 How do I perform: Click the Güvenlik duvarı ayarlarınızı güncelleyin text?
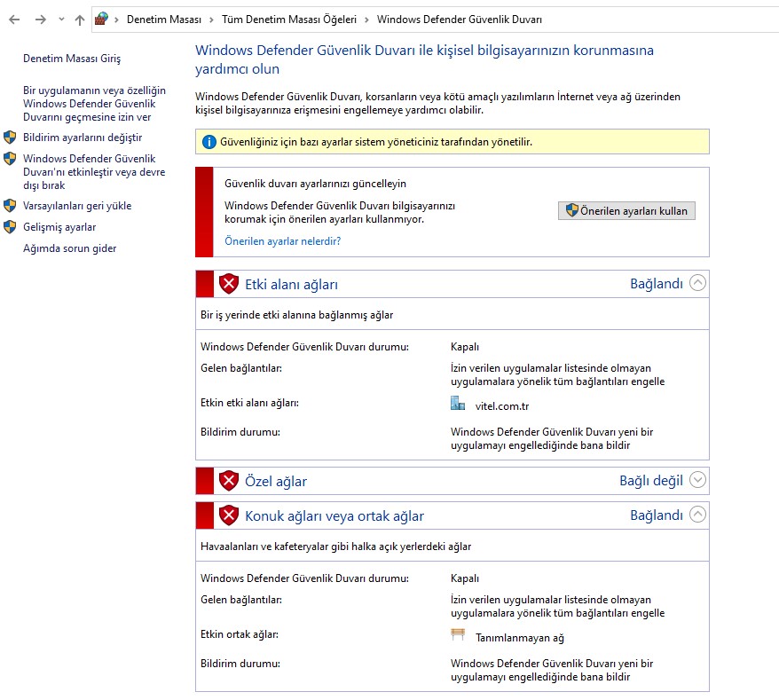click(316, 184)
